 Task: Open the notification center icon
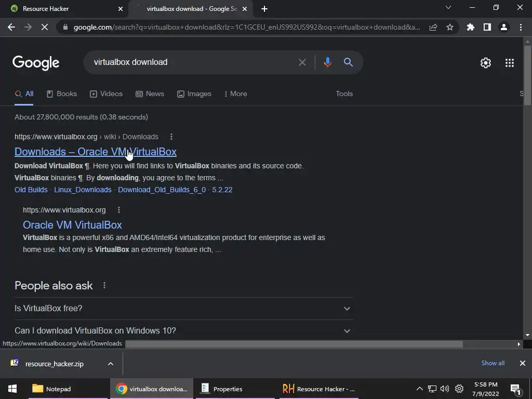click(x=515, y=389)
